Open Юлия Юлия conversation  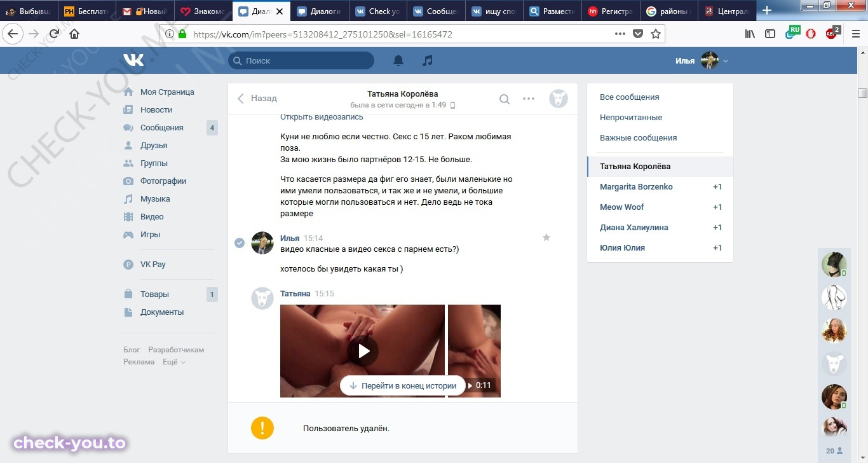pos(660,248)
